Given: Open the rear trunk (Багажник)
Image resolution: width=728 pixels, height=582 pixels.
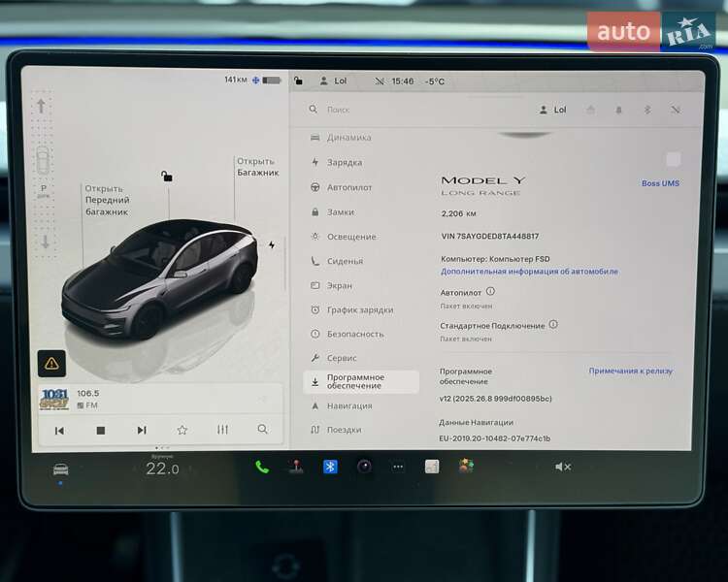Looking at the screenshot, I should [x=257, y=167].
